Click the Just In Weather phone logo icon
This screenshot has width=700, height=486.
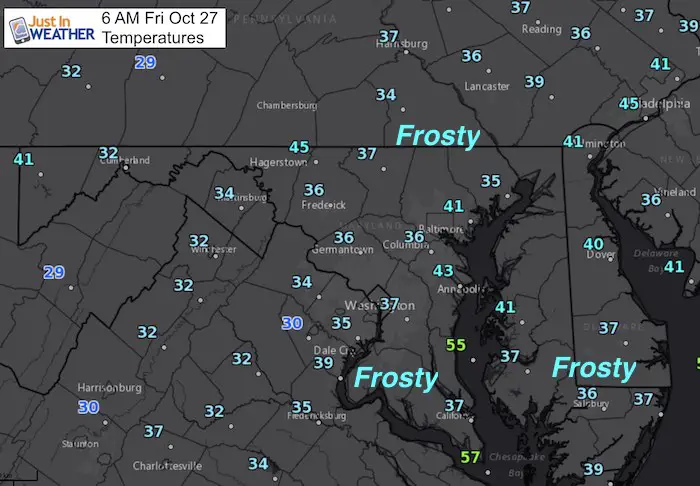[x=19, y=30]
